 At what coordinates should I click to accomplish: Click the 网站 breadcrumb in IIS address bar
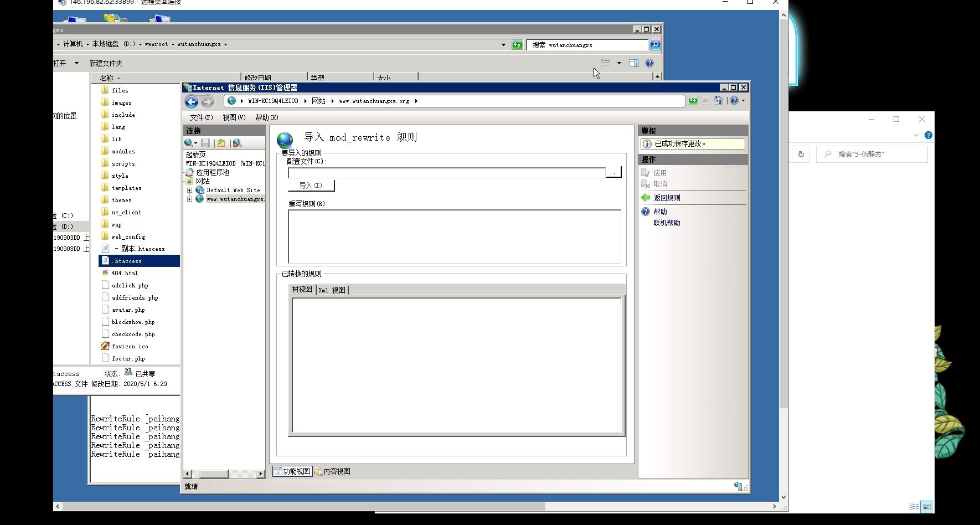[318, 101]
